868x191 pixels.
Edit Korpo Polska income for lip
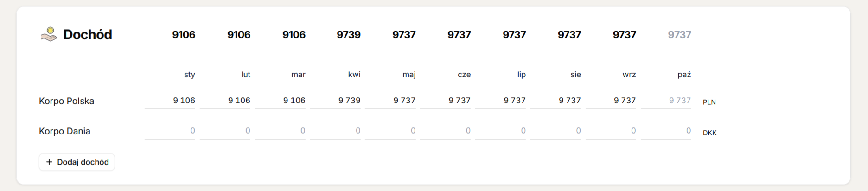click(x=501, y=101)
